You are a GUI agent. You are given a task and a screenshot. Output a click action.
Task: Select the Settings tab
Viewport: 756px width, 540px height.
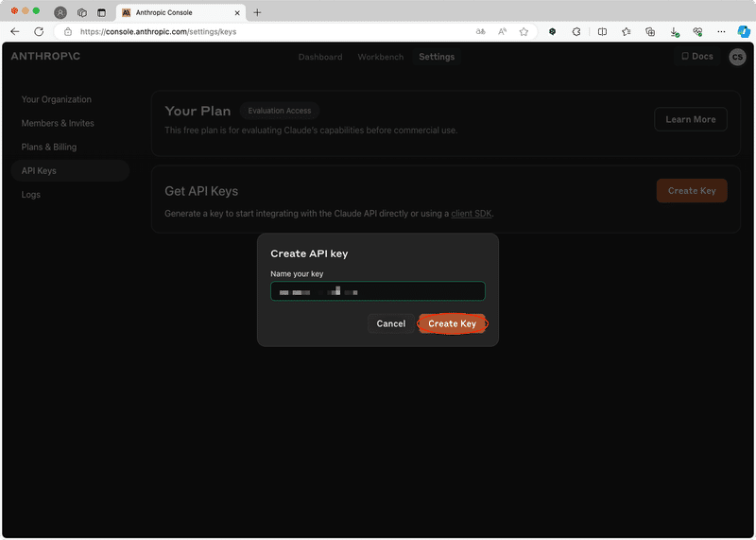tap(437, 57)
